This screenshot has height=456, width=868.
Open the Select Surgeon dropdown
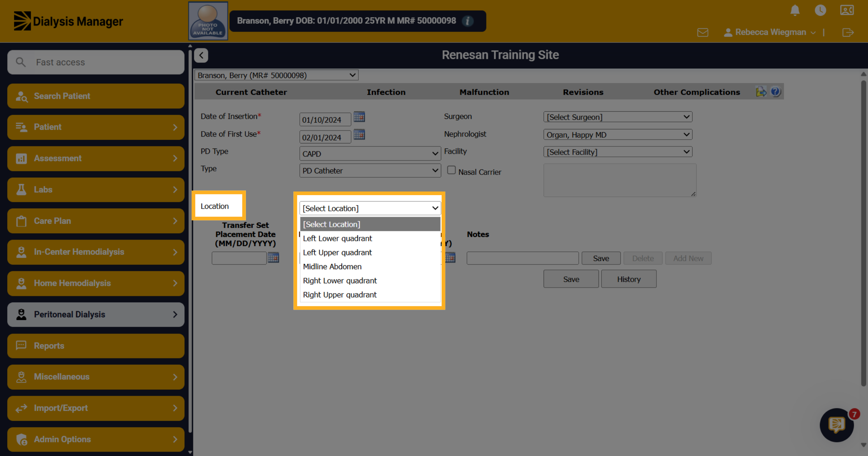tap(618, 117)
